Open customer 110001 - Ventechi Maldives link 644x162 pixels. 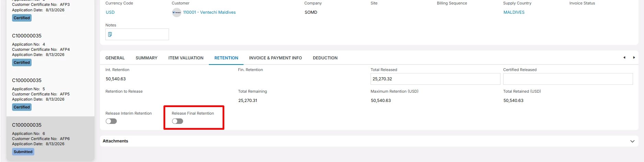coord(209,12)
